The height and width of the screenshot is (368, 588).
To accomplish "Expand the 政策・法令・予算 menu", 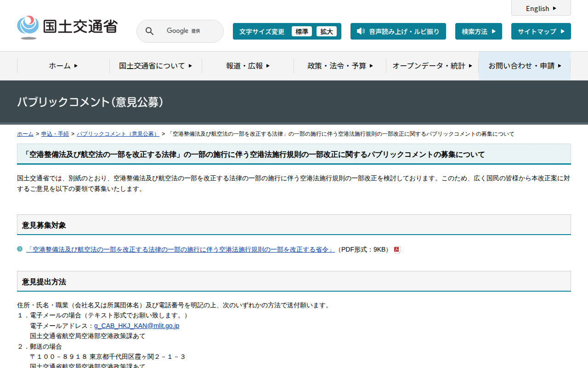I will coord(340,66).
